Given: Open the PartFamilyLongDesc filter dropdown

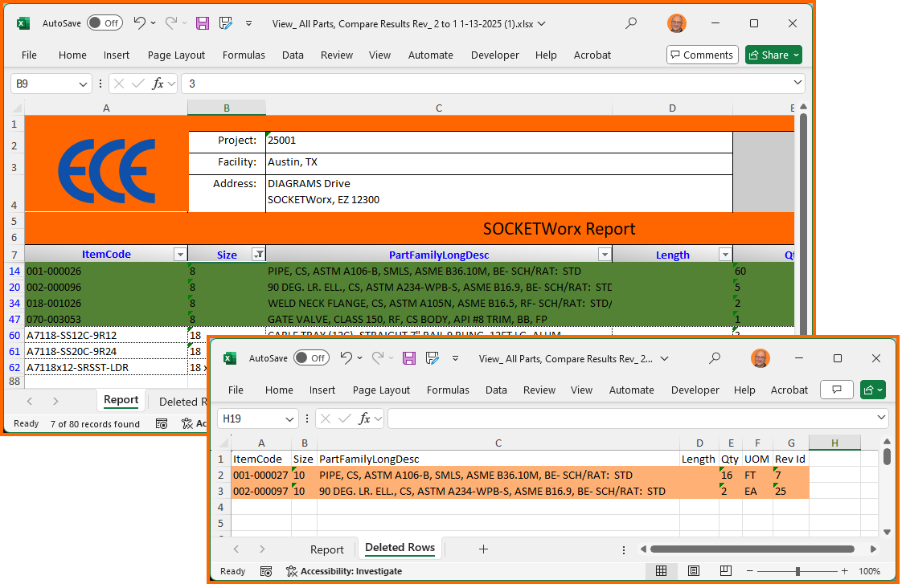Looking at the screenshot, I should pyautogui.click(x=605, y=255).
